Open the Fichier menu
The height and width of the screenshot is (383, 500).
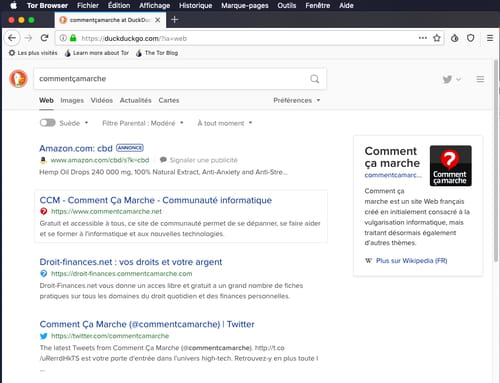pos(88,5)
